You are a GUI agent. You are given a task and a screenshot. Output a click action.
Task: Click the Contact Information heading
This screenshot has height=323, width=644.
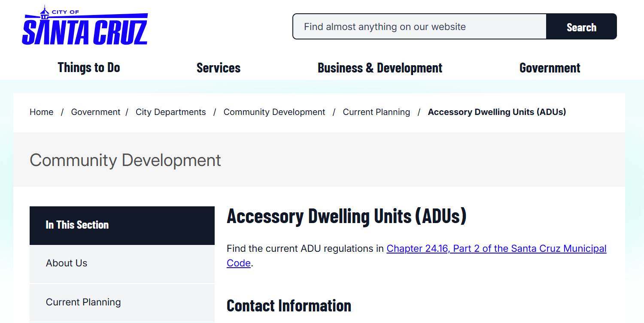coord(289,305)
